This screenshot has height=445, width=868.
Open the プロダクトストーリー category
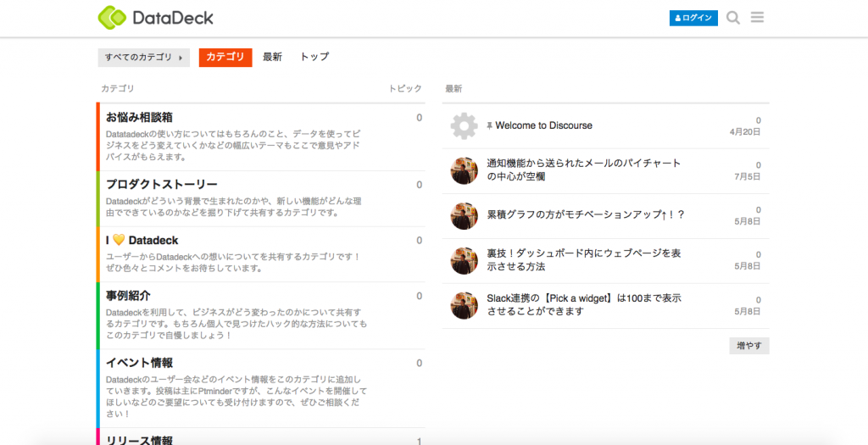pos(162,185)
